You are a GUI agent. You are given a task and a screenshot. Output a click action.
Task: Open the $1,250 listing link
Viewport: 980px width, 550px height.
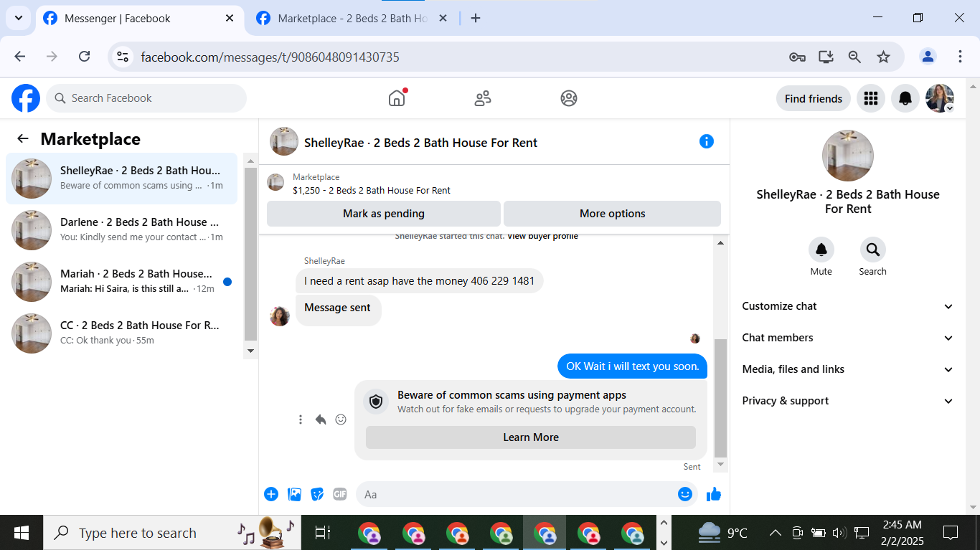[372, 191]
